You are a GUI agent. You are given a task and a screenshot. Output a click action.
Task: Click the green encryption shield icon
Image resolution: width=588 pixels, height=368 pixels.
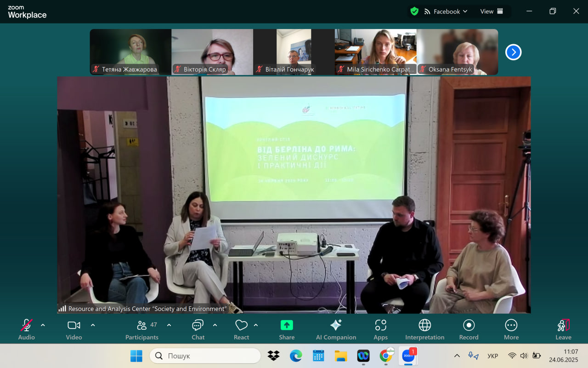[x=414, y=11]
